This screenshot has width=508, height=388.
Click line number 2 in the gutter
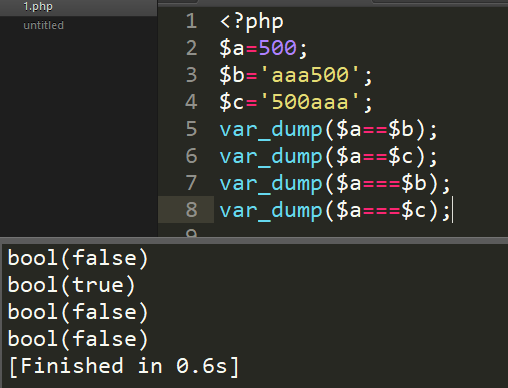[191, 48]
